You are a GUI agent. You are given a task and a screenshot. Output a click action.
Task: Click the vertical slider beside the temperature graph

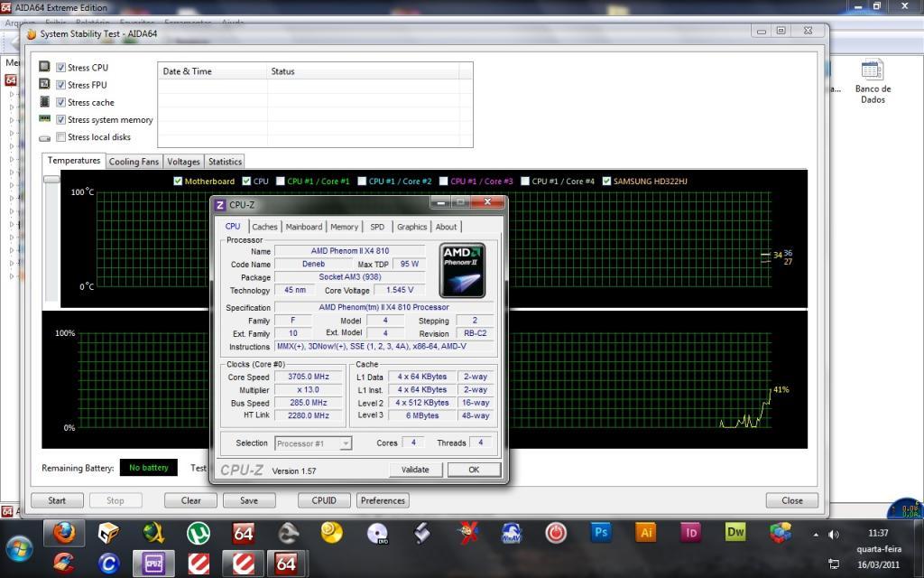(x=51, y=180)
